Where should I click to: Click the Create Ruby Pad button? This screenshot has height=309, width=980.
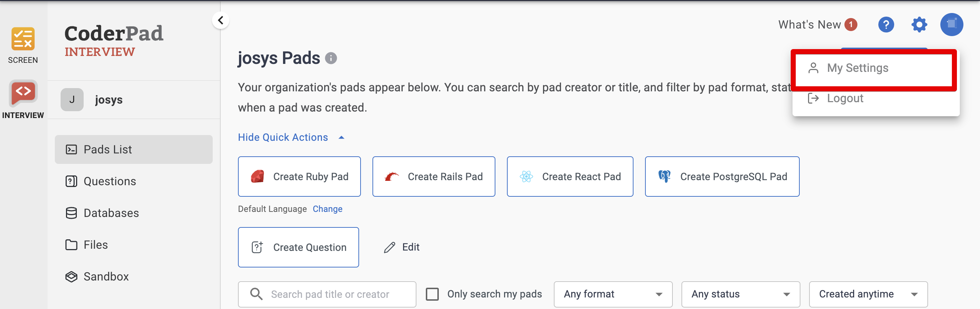(299, 177)
